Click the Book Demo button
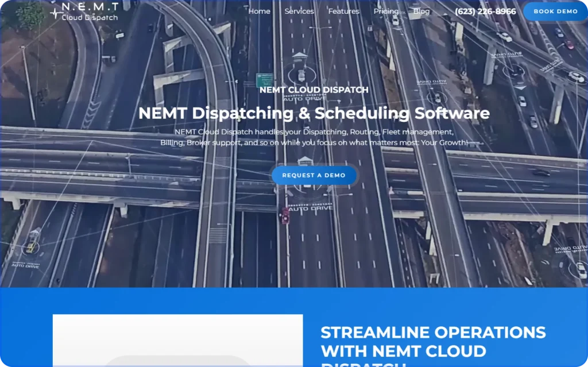 click(x=555, y=11)
